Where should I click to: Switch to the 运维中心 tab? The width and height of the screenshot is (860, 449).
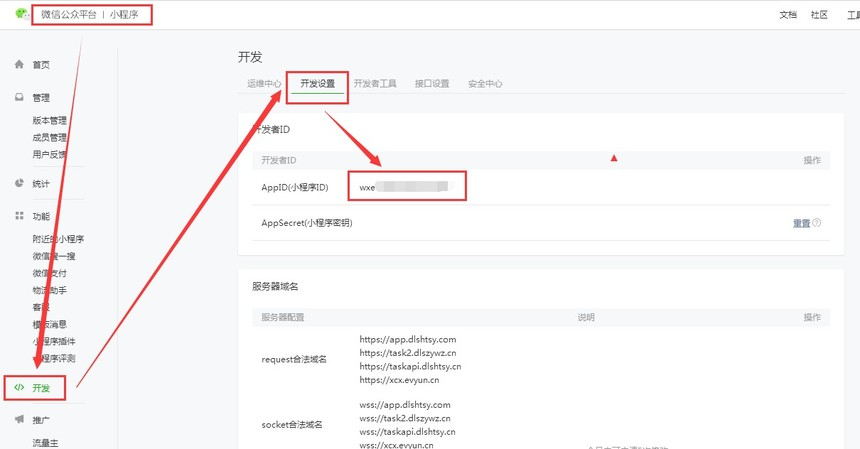pos(263,84)
